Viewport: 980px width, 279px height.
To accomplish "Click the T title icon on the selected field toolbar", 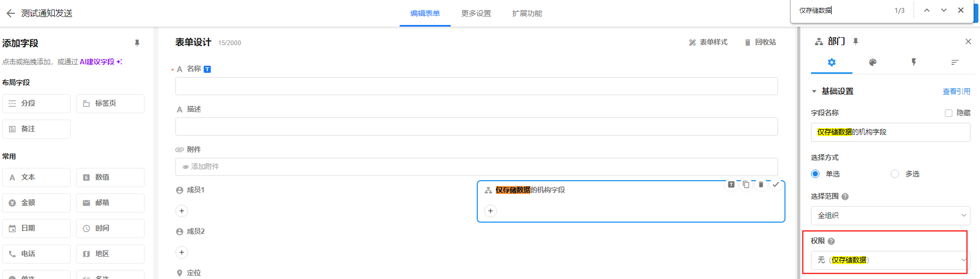I will click(x=731, y=184).
